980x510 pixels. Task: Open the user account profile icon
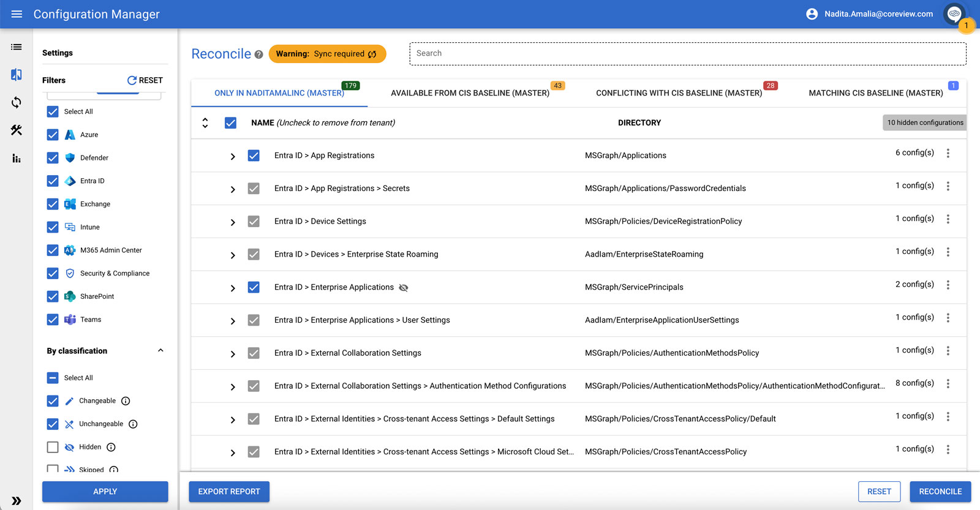pyautogui.click(x=812, y=14)
